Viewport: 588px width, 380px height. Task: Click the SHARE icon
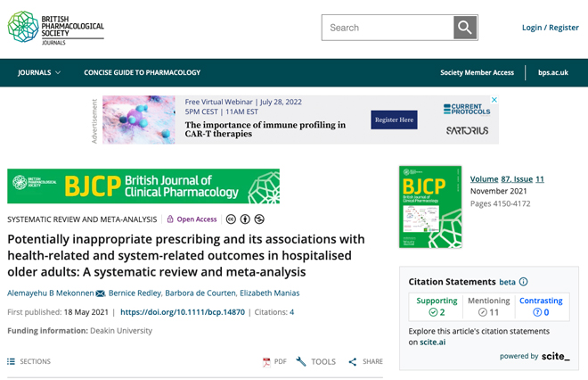[x=353, y=361]
